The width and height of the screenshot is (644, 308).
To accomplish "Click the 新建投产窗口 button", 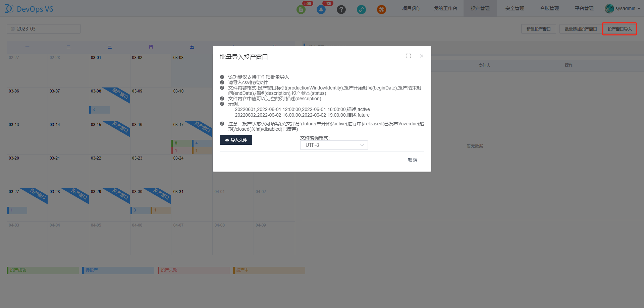I will pyautogui.click(x=538, y=29).
